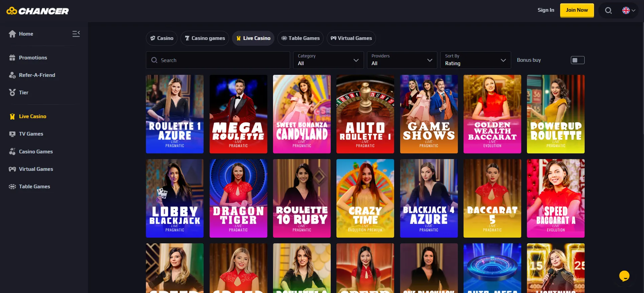The width and height of the screenshot is (644, 293).
Task: Open the Baccarat 5 game
Action: coord(492,198)
